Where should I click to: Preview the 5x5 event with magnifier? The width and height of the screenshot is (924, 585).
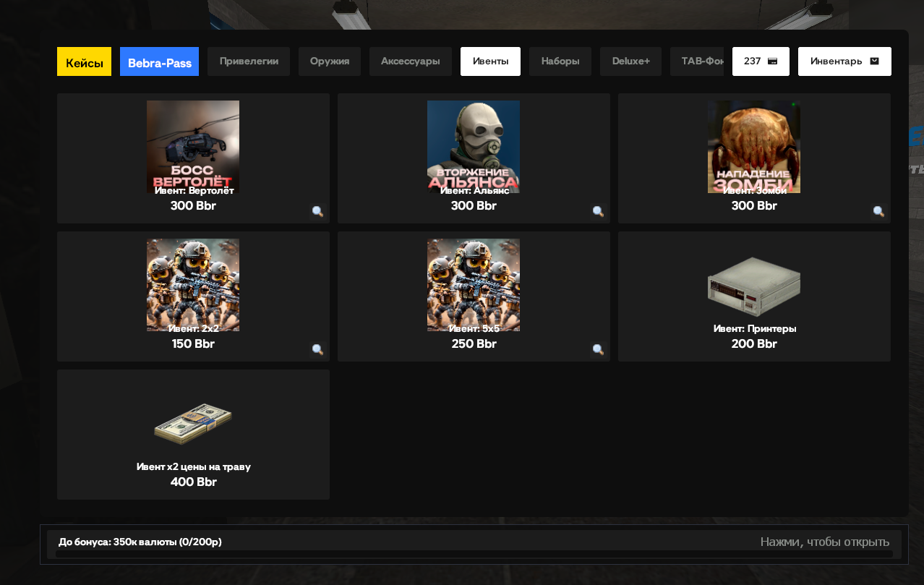pos(598,350)
